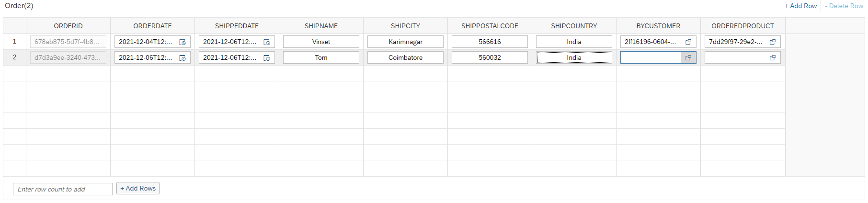Click the - Delete Row link
This screenshot has width=868, height=203.
[x=844, y=6]
